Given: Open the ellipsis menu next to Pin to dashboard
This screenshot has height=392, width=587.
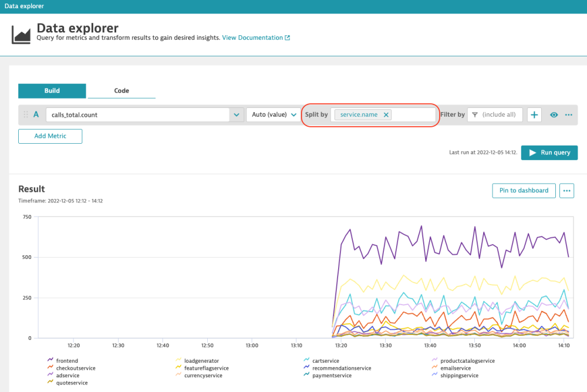Looking at the screenshot, I should pos(566,190).
